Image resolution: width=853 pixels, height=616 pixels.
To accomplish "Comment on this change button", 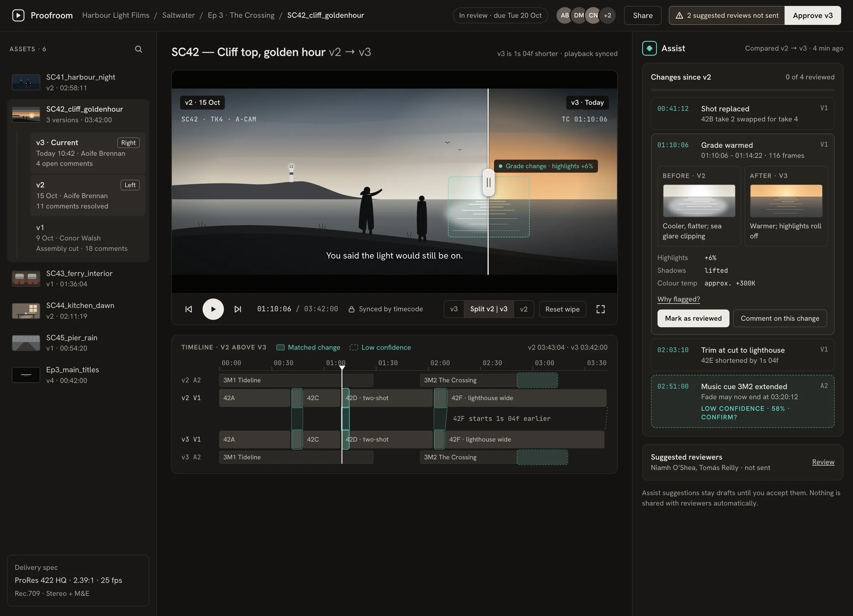I will 780,318.
